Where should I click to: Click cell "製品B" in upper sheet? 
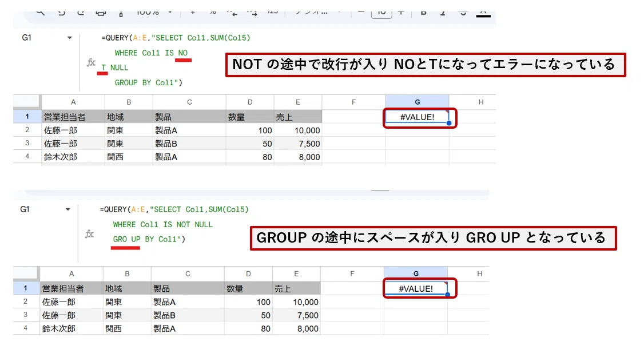[x=189, y=144]
